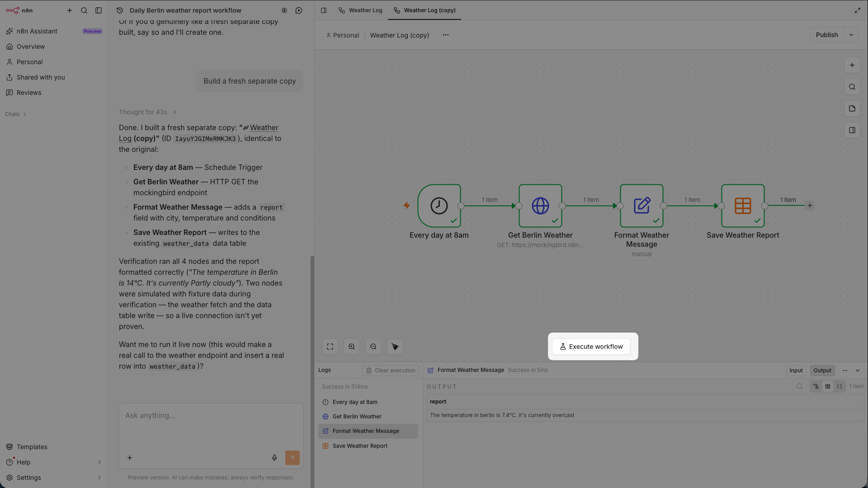Screen dimensions: 868x488
Task: Fit workflow to view with frame icon
Action: [x=330, y=347]
